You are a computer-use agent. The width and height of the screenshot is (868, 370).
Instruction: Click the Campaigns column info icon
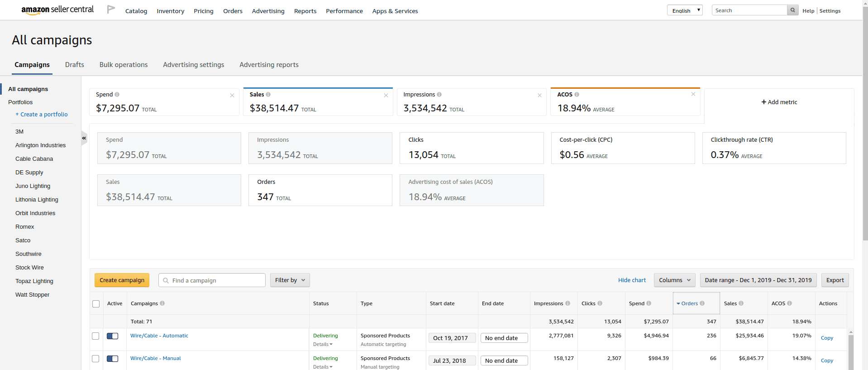click(x=162, y=303)
